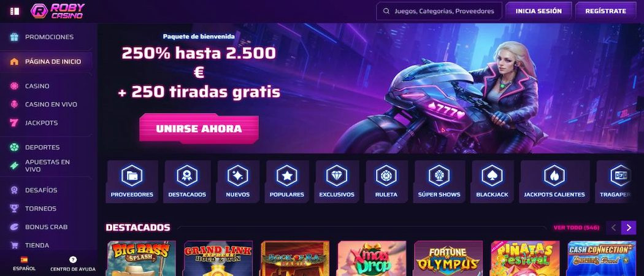Show next Destacados games with the right arrow
The image size is (644, 276).
point(629,228)
